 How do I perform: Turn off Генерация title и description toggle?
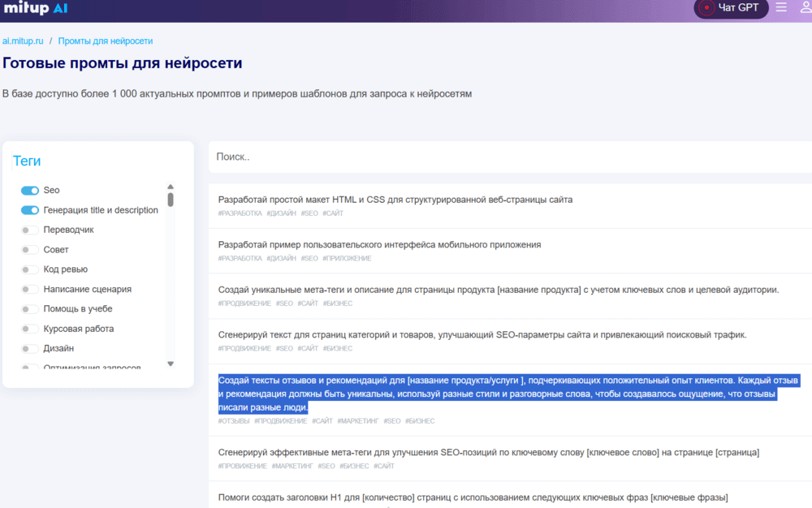(29, 210)
